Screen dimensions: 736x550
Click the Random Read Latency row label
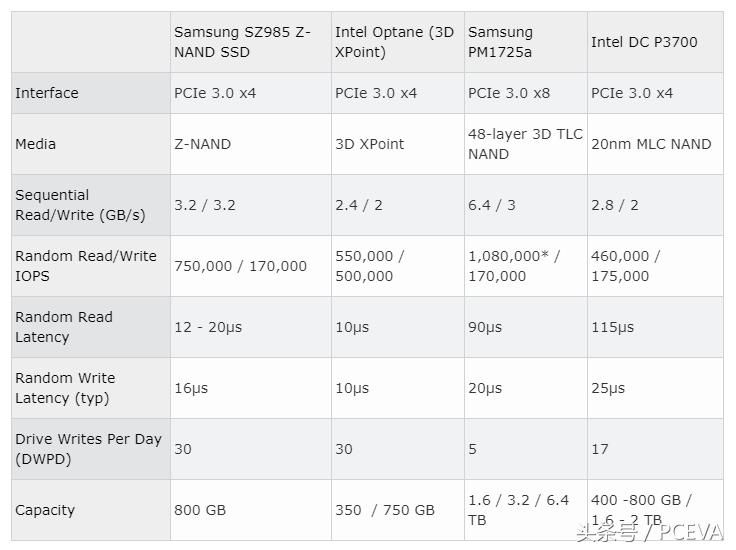(x=64, y=327)
